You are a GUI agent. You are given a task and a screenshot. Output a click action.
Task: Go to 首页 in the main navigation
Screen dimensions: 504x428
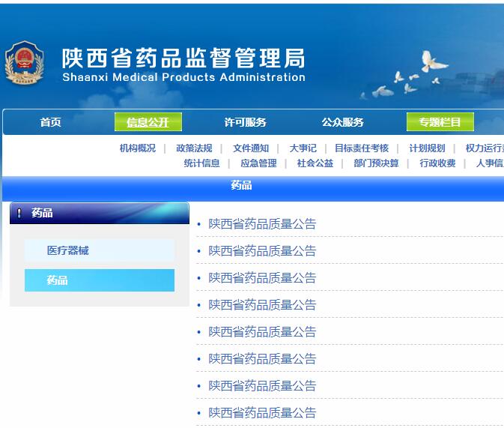[x=51, y=122]
